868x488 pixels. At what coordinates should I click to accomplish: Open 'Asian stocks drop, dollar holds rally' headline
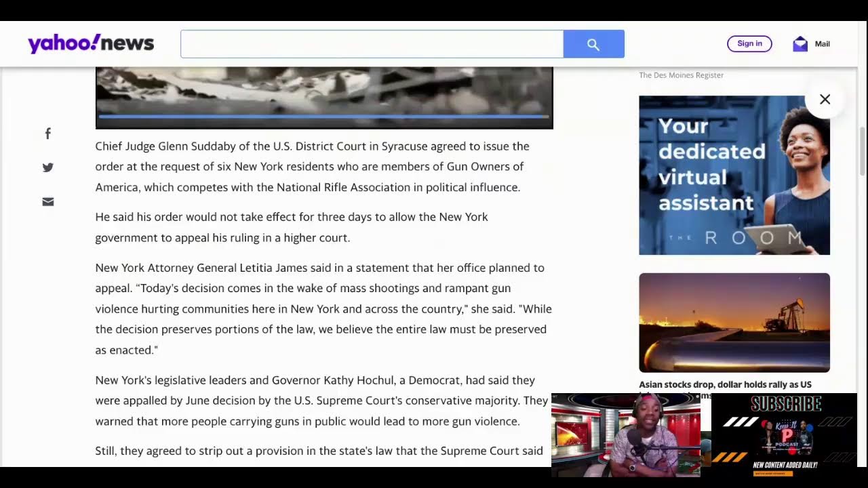(x=725, y=385)
